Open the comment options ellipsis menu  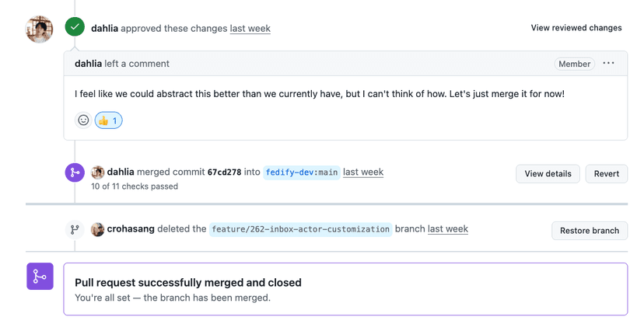[608, 64]
